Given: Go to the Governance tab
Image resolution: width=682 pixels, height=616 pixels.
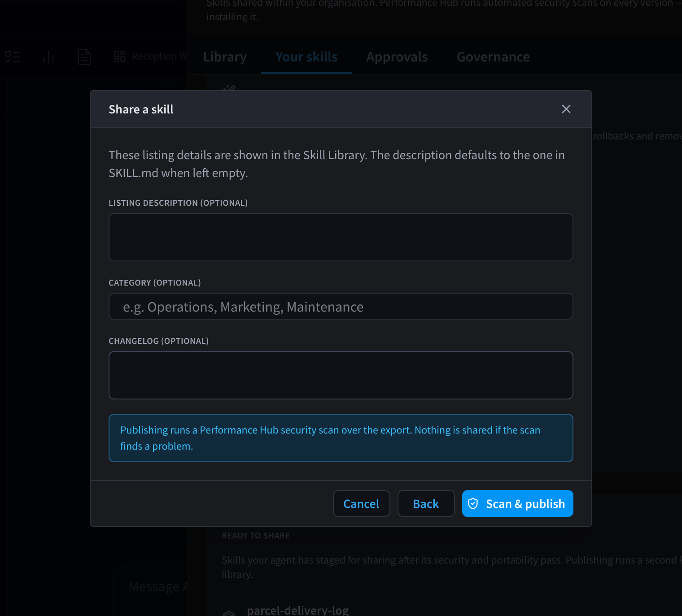Looking at the screenshot, I should [493, 57].
